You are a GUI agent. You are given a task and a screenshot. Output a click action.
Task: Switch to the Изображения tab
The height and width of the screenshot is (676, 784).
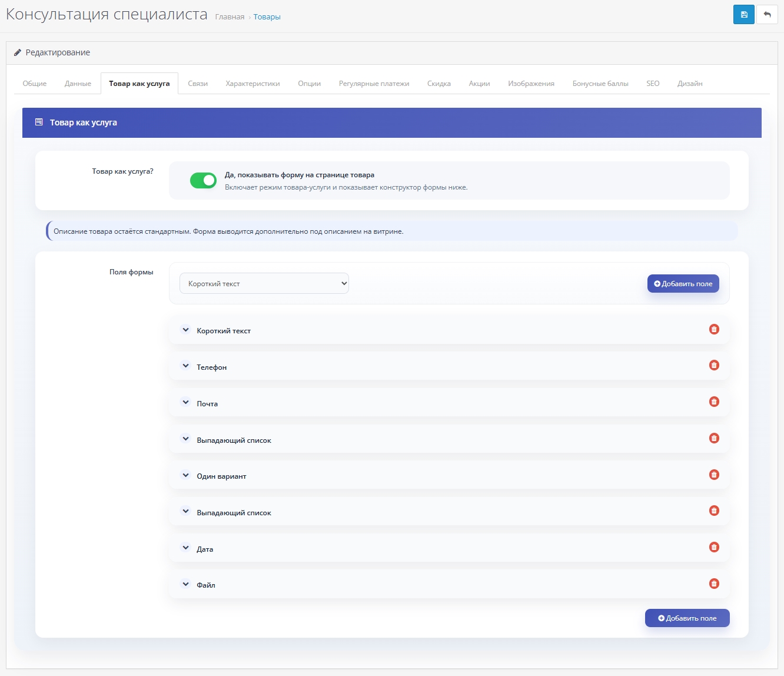click(531, 84)
